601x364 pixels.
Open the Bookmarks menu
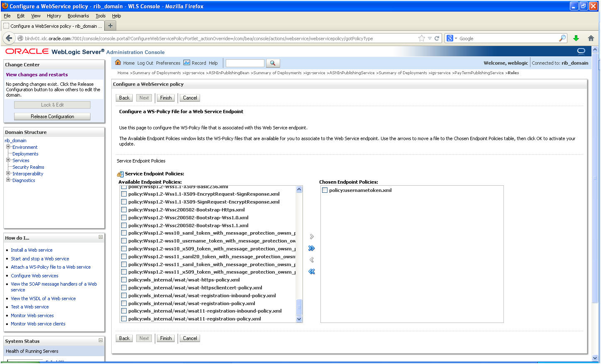(x=78, y=16)
